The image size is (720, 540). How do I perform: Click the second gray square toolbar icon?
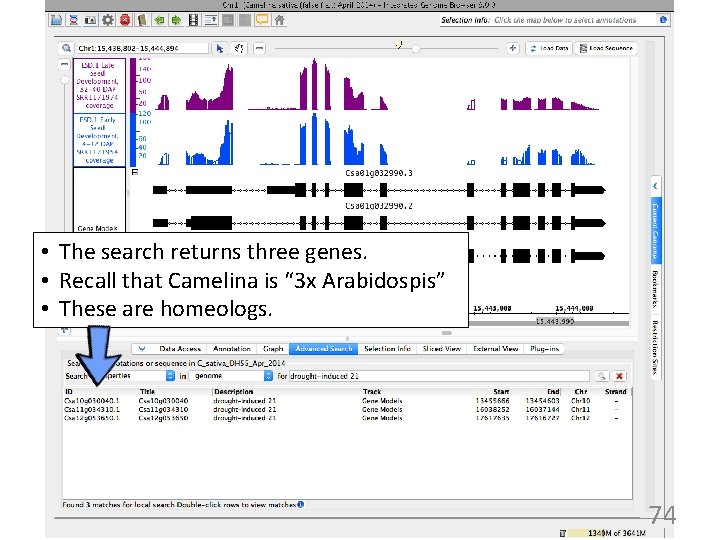[245, 20]
